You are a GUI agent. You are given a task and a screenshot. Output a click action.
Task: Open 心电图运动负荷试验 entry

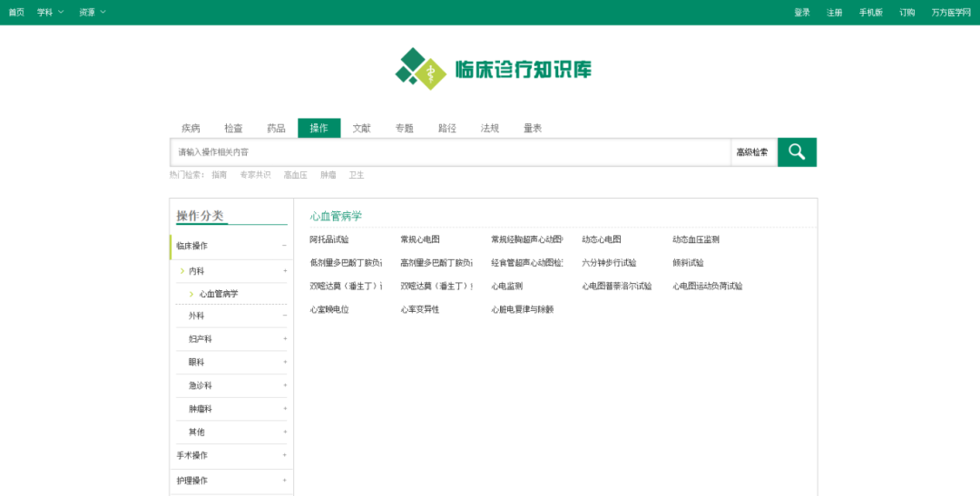[x=708, y=287]
